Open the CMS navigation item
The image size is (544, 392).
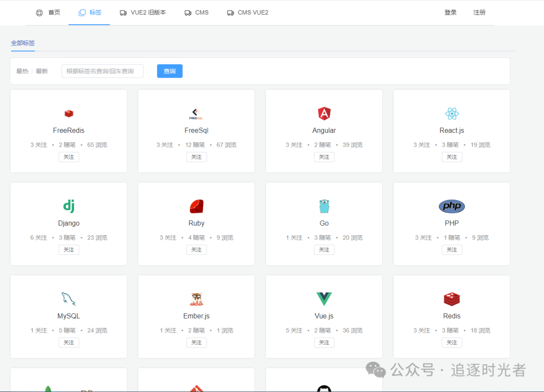[x=196, y=12]
